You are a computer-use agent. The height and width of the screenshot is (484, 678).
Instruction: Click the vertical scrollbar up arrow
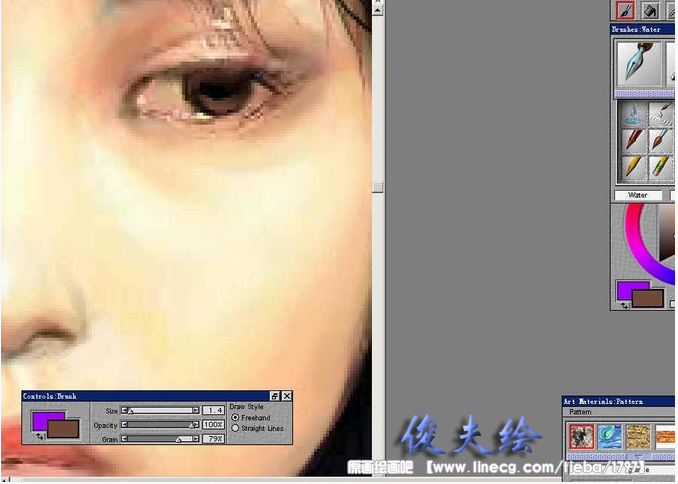click(x=377, y=8)
